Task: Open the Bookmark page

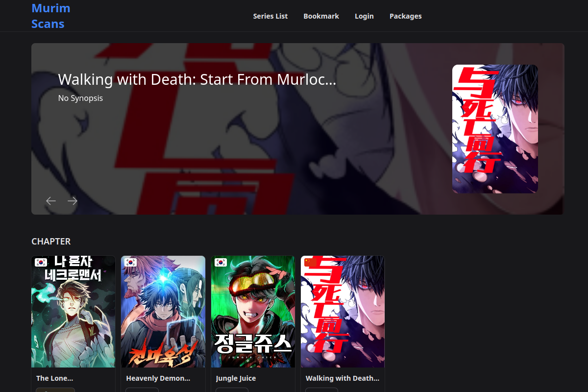Action: point(321,16)
